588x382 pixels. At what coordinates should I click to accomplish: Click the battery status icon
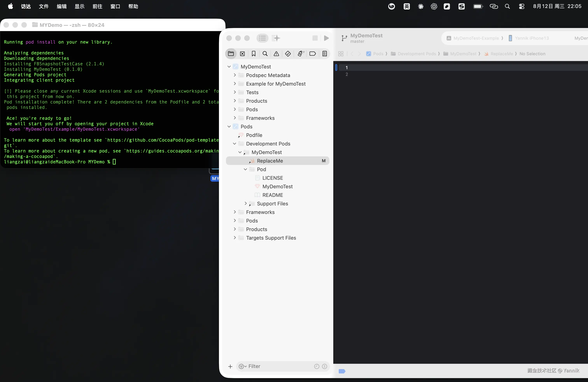[x=478, y=6]
